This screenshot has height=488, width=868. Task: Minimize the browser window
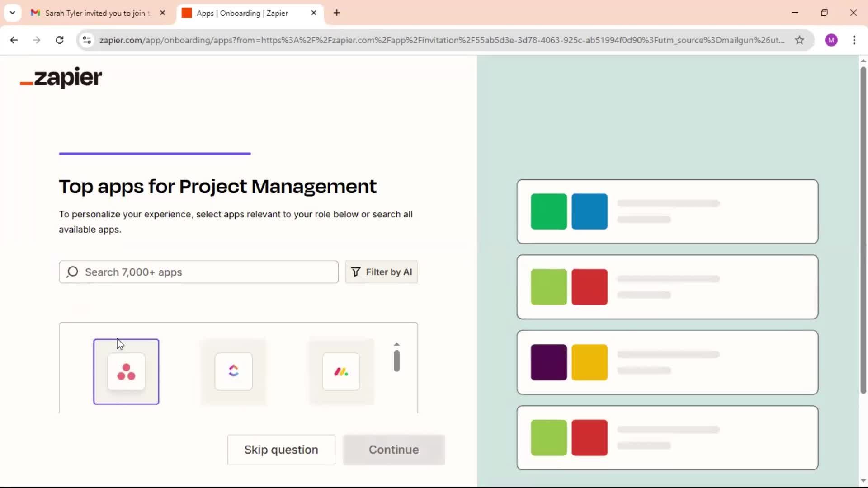795,13
